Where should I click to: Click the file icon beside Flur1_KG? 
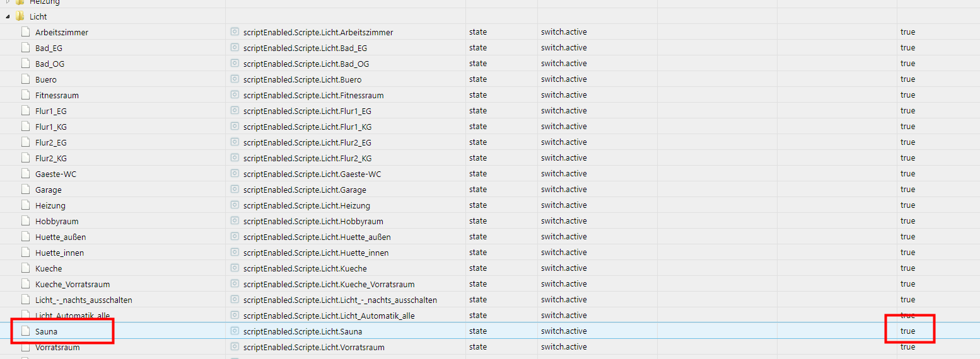coord(25,126)
